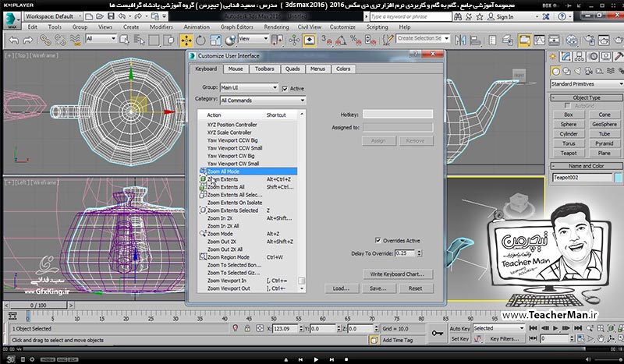Click the favorites star icon in InfoCenter
The width and height of the screenshot is (624, 364).
pyautogui.click(x=480, y=16)
